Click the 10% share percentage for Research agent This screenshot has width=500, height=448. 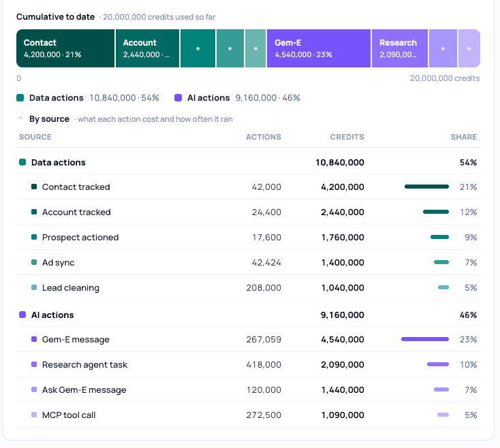[469, 364]
